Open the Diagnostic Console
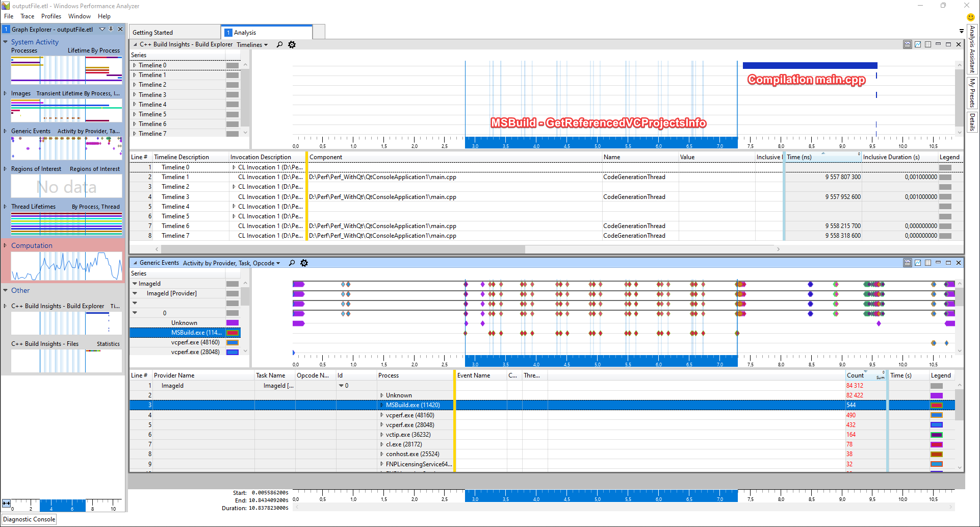The width and height of the screenshot is (980, 527). 29,519
